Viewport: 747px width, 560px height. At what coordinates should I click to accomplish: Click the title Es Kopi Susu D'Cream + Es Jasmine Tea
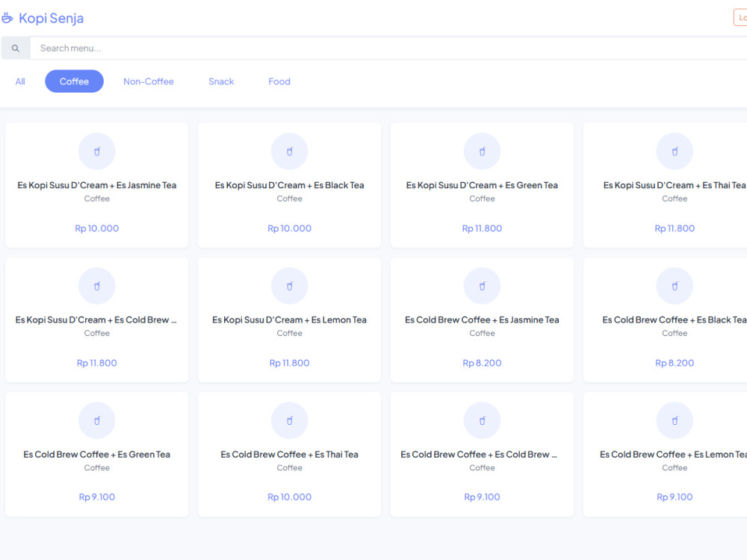click(96, 185)
